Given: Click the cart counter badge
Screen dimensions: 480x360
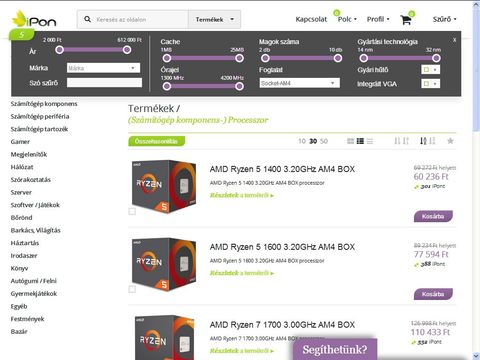Looking at the screenshot, I should click(x=412, y=14).
